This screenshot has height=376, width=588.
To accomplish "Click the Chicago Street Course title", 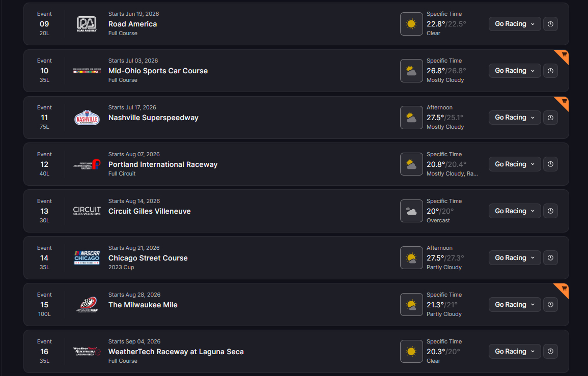I will (x=148, y=258).
